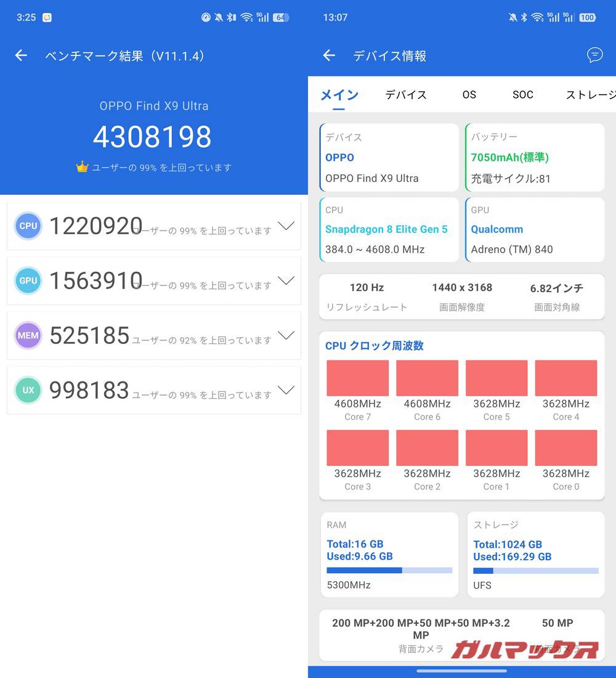This screenshot has width=616, height=678.
Task: Expand UX score 998183 details
Action: [286, 390]
